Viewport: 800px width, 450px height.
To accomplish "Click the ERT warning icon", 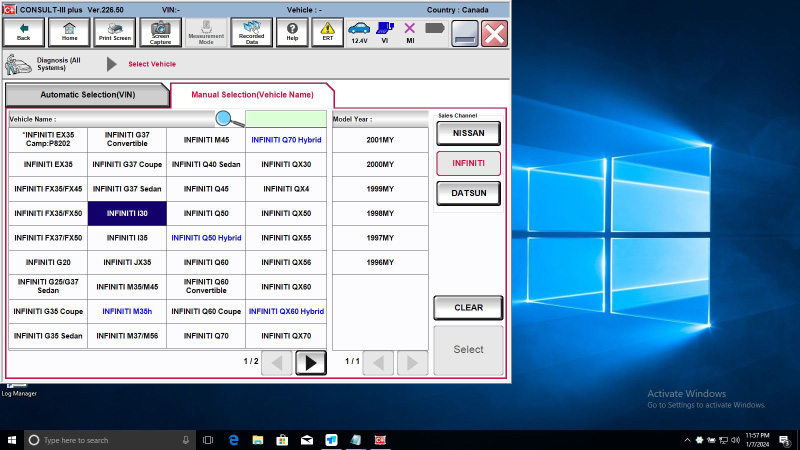I will pos(328,32).
